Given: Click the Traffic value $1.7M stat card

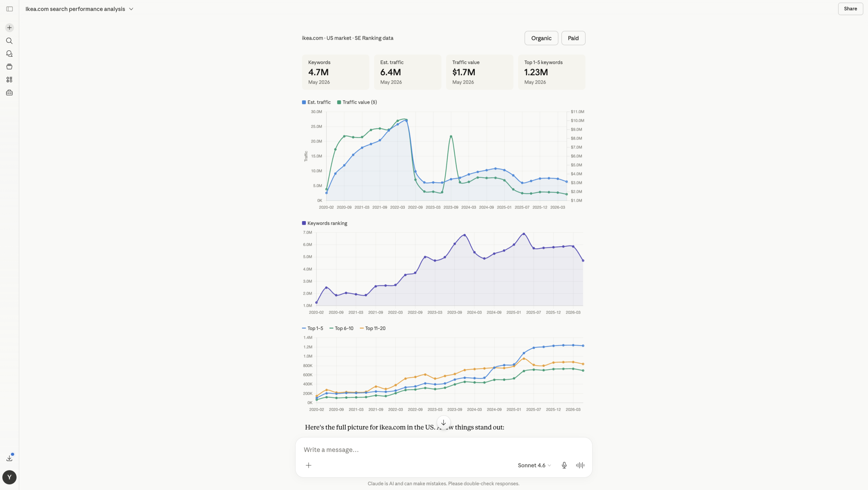Looking at the screenshot, I should pyautogui.click(x=479, y=72).
